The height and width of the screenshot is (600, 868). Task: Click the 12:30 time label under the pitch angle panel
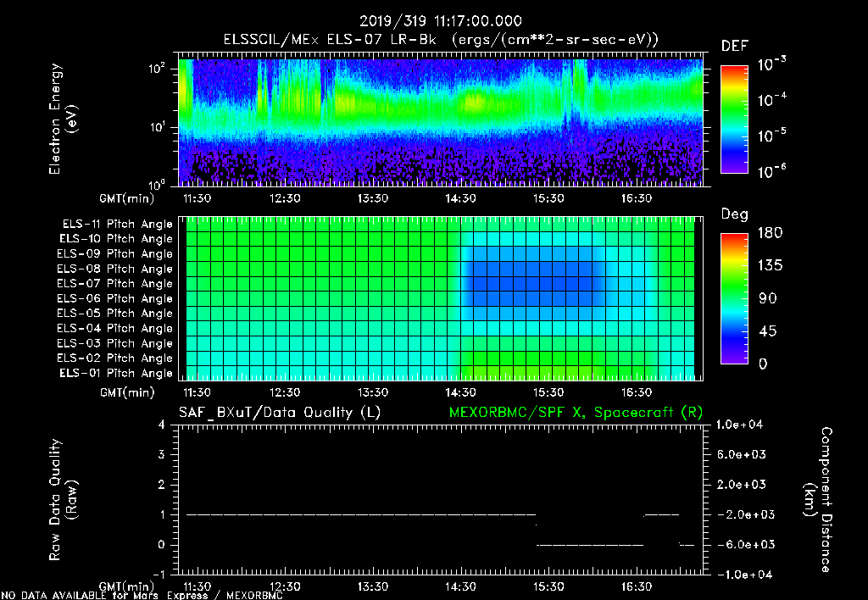click(x=285, y=392)
